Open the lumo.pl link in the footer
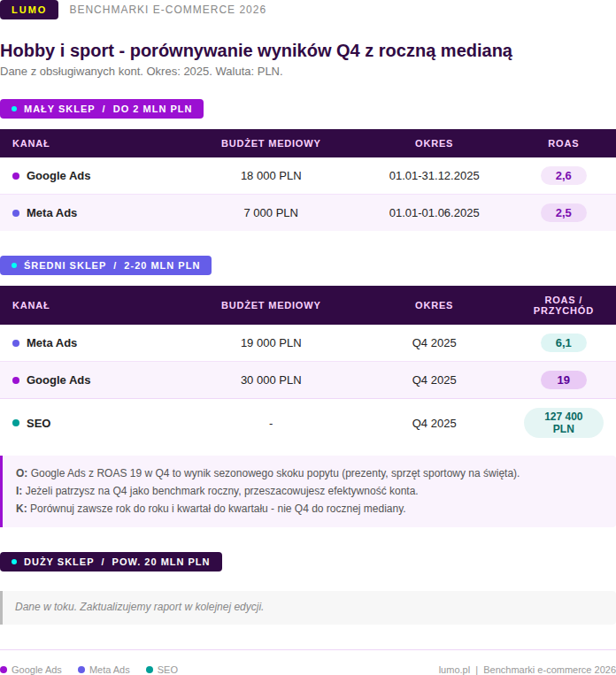 pos(454,670)
